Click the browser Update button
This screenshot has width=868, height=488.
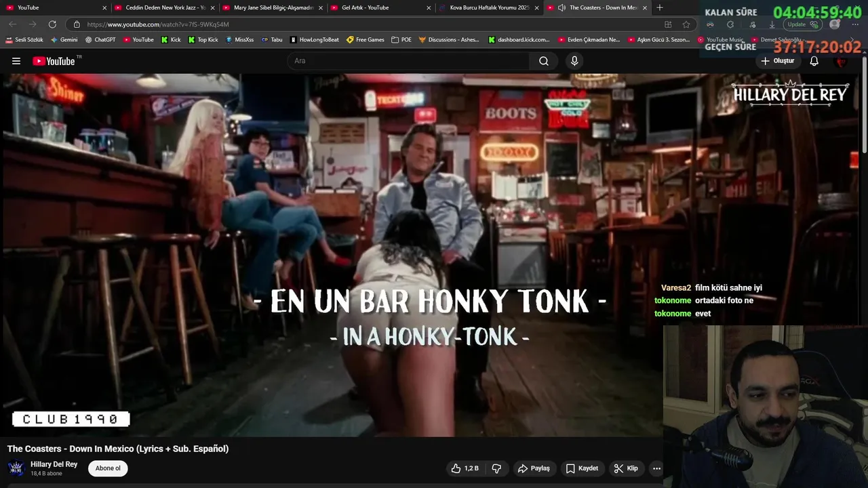(x=804, y=24)
